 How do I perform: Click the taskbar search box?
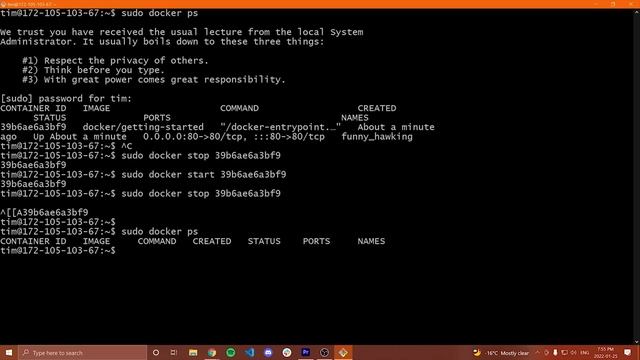coord(82,353)
